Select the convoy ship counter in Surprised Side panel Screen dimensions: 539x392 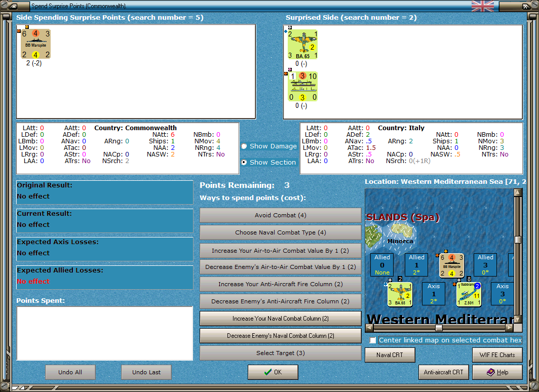pos(302,87)
